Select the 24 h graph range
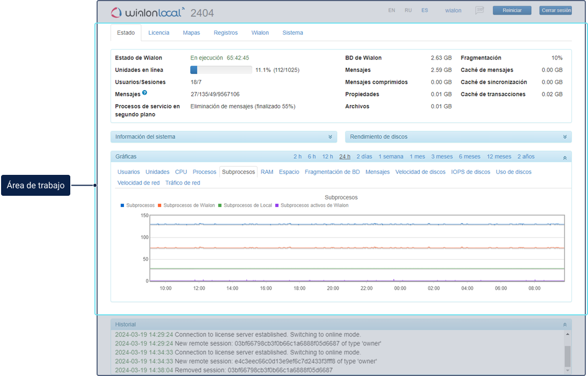Screen dimensions: 588x376 [x=344, y=157]
